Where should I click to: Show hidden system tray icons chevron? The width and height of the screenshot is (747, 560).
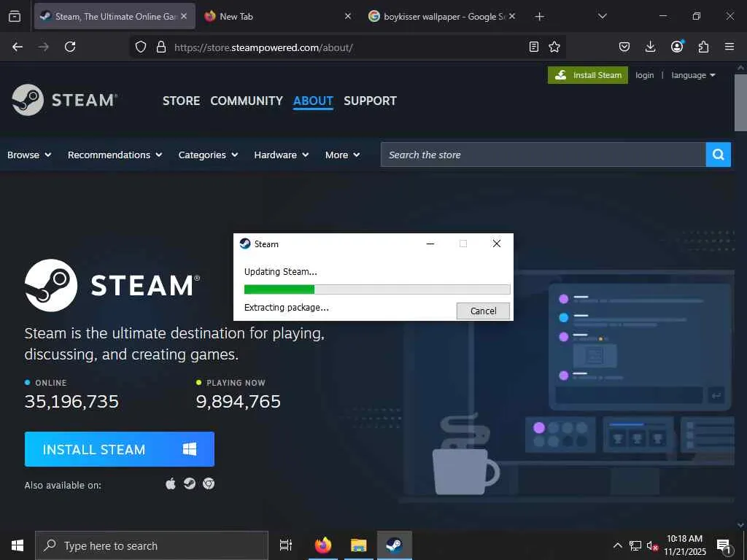tap(617, 545)
